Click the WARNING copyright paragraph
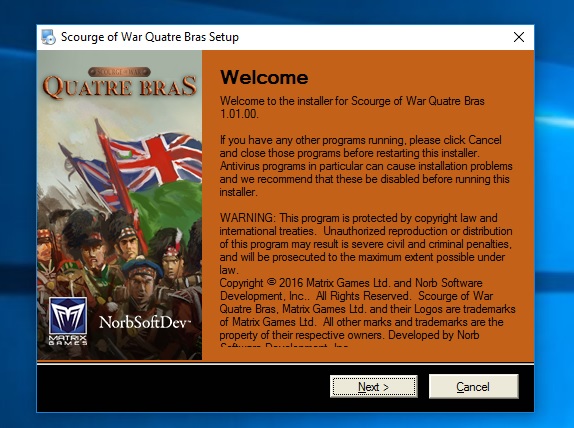The width and height of the screenshot is (574, 428). tap(366, 244)
